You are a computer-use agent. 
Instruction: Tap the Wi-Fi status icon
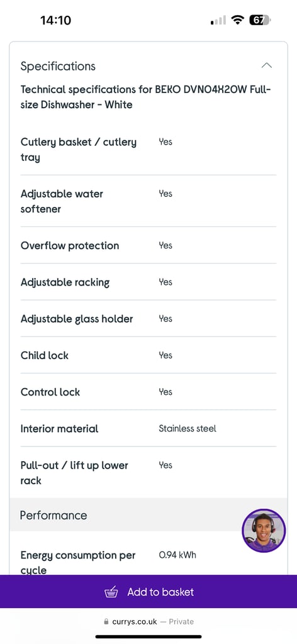point(237,19)
